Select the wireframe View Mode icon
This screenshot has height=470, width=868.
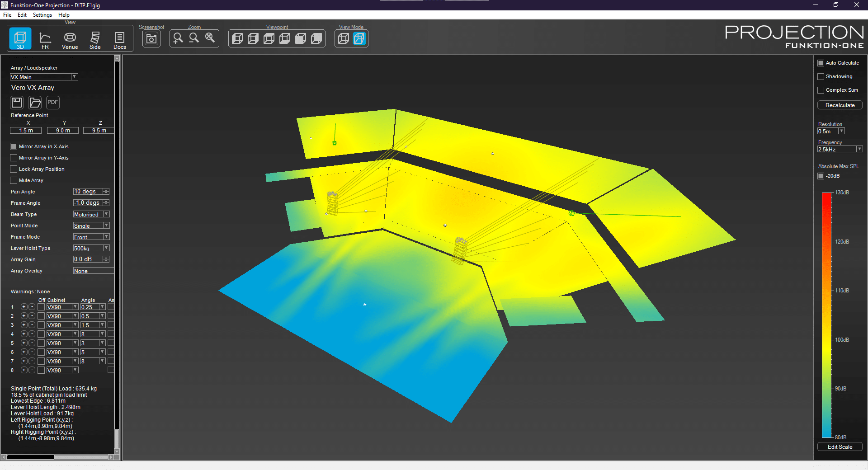(344, 39)
